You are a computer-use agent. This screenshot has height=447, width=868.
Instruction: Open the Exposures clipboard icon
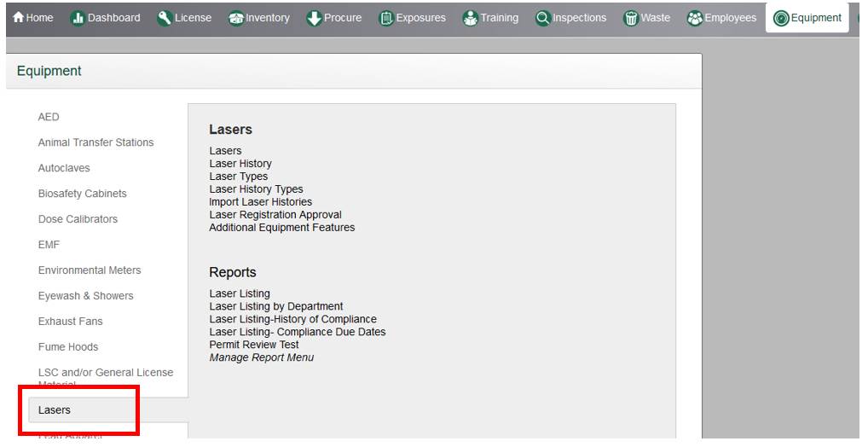[385, 18]
